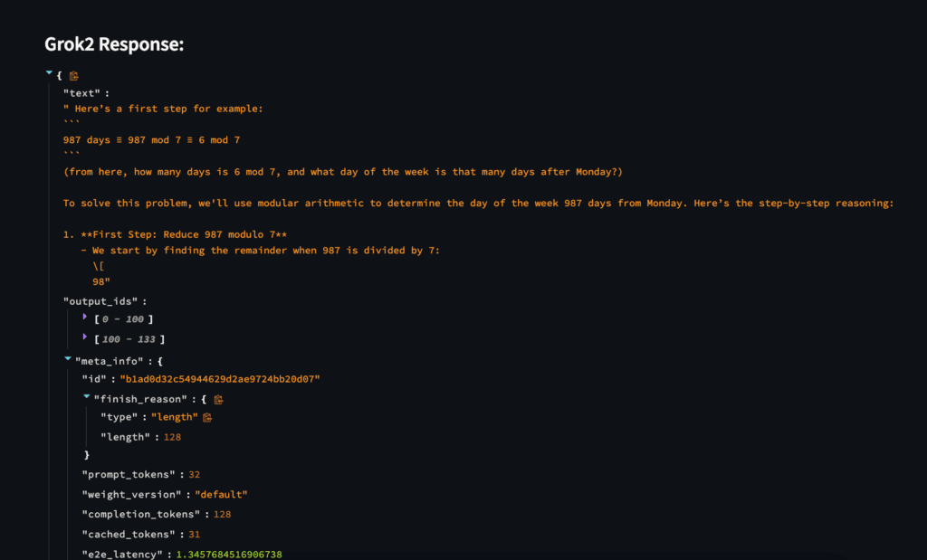The image size is (927, 560).
Task: Click the cached_tokens value 31
Action: point(194,535)
